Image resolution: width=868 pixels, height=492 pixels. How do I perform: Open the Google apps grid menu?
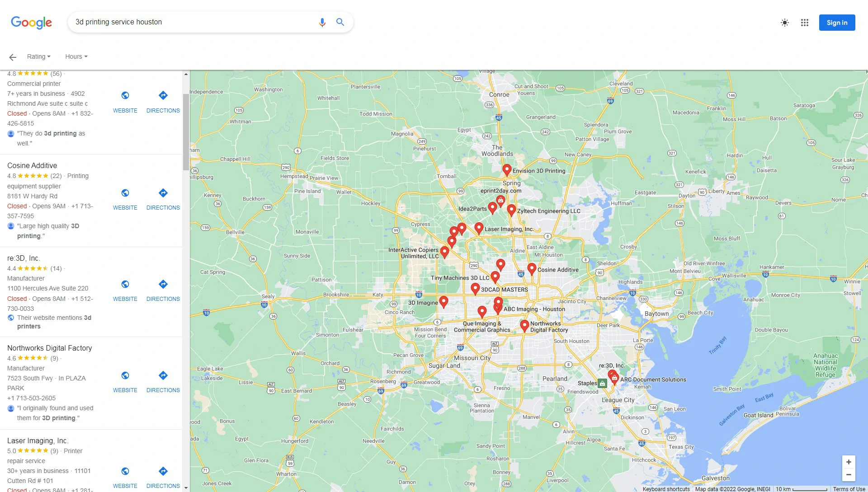click(x=805, y=22)
